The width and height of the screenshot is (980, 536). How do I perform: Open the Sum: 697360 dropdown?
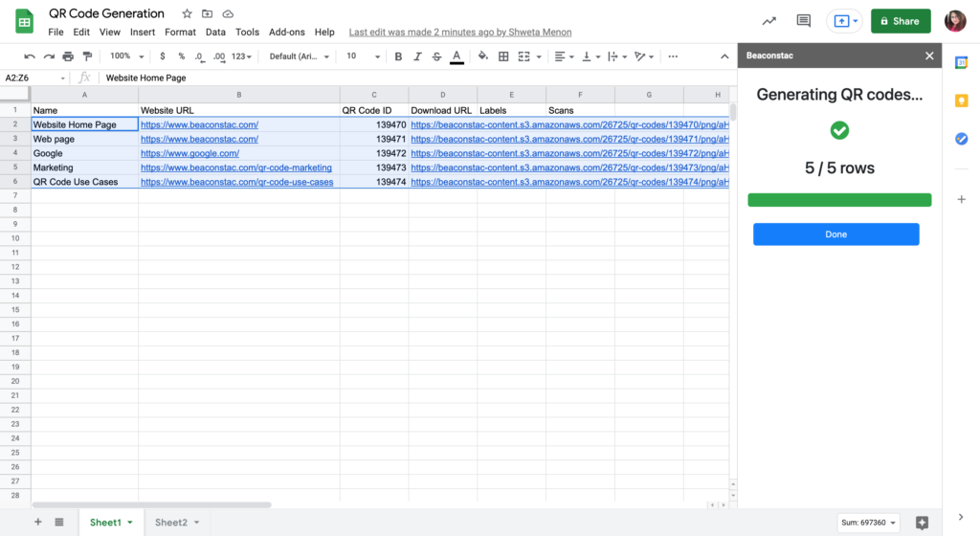pos(868,523)
